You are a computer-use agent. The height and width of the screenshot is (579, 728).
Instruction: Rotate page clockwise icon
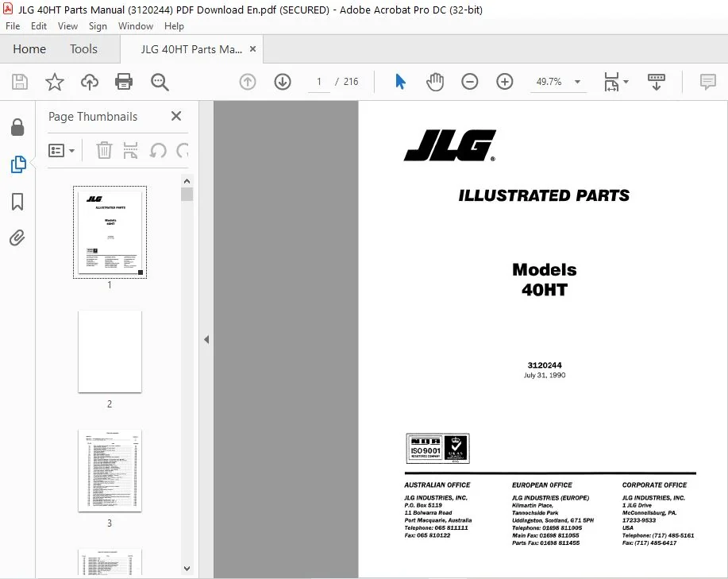[183, 150]
